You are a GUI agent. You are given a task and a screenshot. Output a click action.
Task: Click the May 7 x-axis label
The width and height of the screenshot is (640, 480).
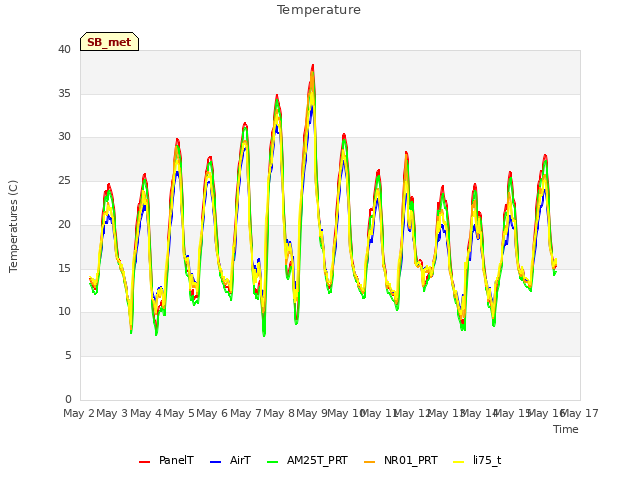point(246,413)
